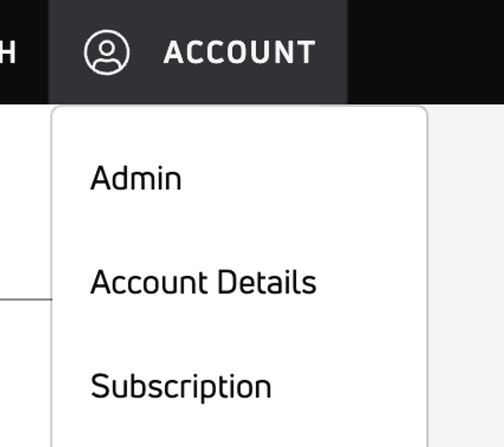Click the word Admin in the dropdown
This screenshot has width=504, height=447.
pyautogui.click(x=136, y=179)
